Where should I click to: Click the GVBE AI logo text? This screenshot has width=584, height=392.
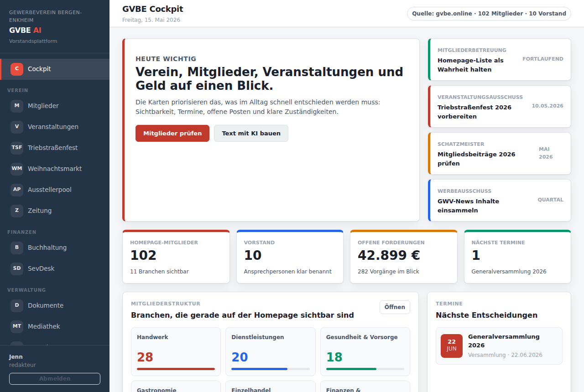coord(25,30)
